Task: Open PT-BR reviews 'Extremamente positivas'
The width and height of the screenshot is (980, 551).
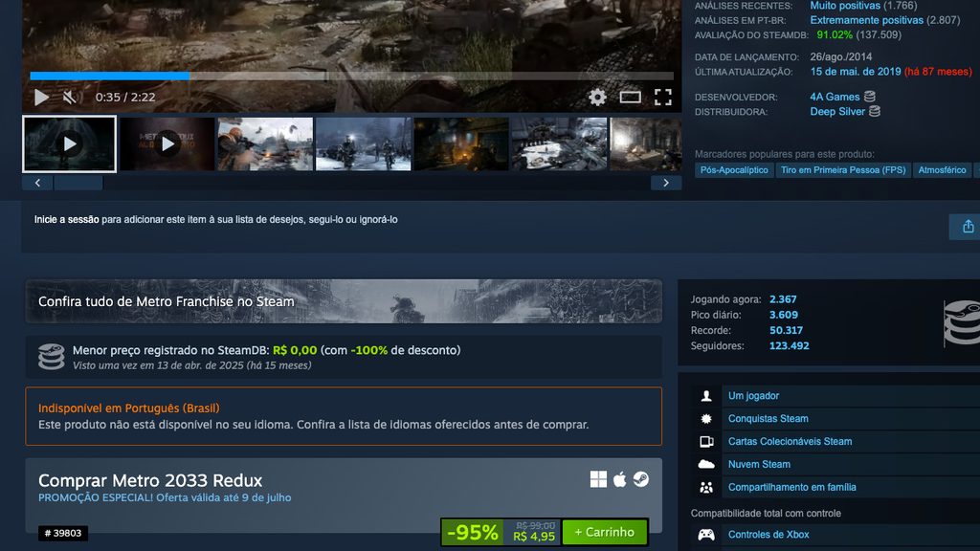Action: 866,20
